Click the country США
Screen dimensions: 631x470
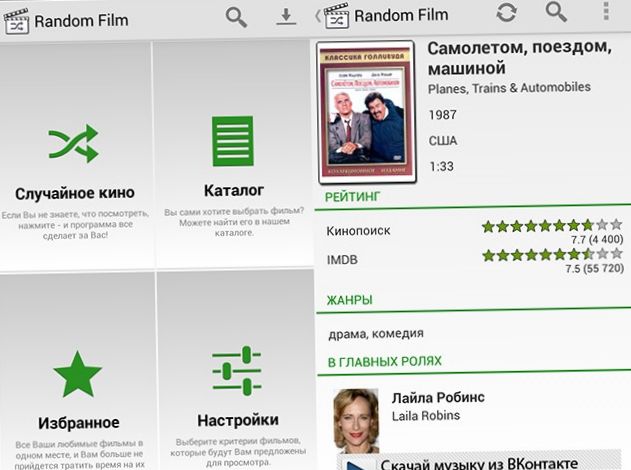[x=443, y=141]
